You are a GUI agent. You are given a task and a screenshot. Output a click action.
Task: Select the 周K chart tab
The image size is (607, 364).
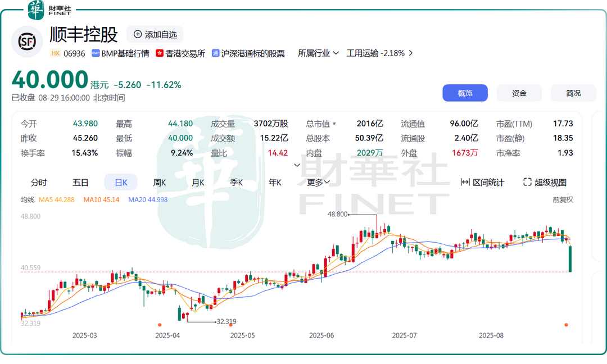pyautogui.click(x=159, y=182)
